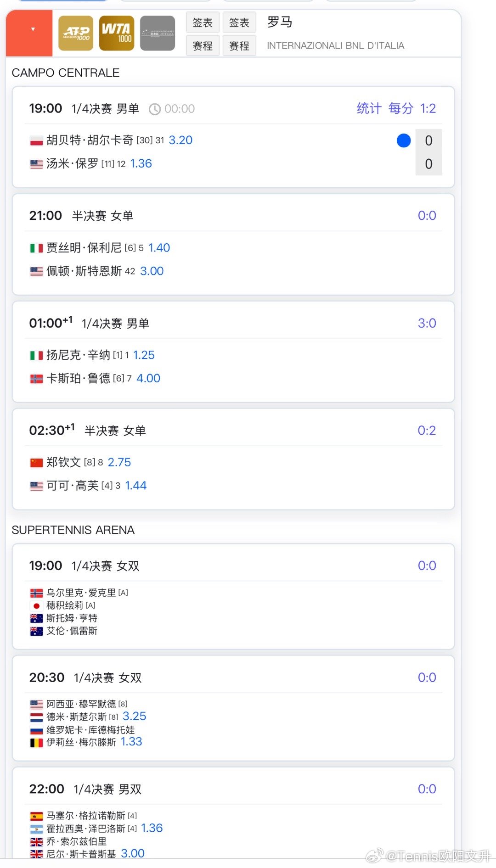The width and height of the screenshot is (496, 868).
Task: Expand the red dropdown arrow at top-left
Action: pyautogui.click(x=33, y=29)
